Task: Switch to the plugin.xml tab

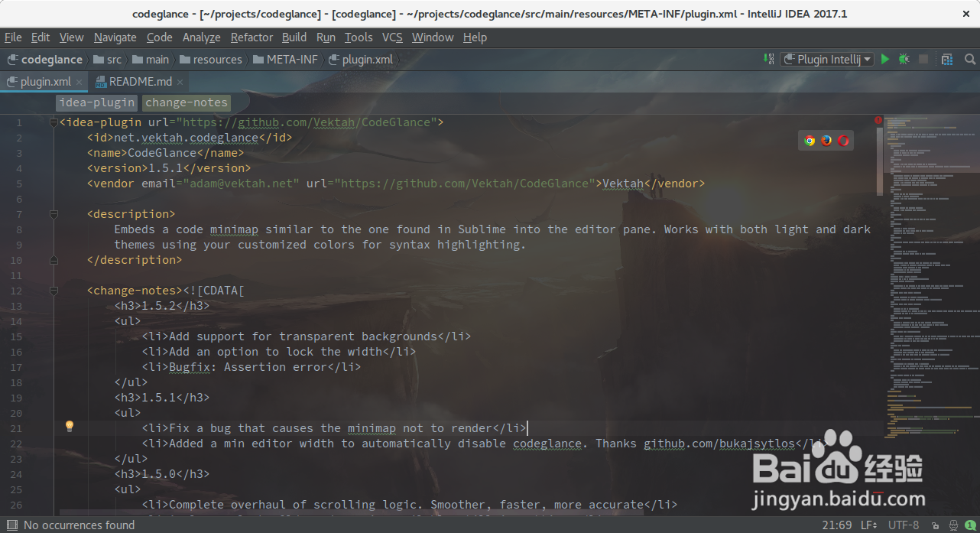Action: [x=44, y=82]
